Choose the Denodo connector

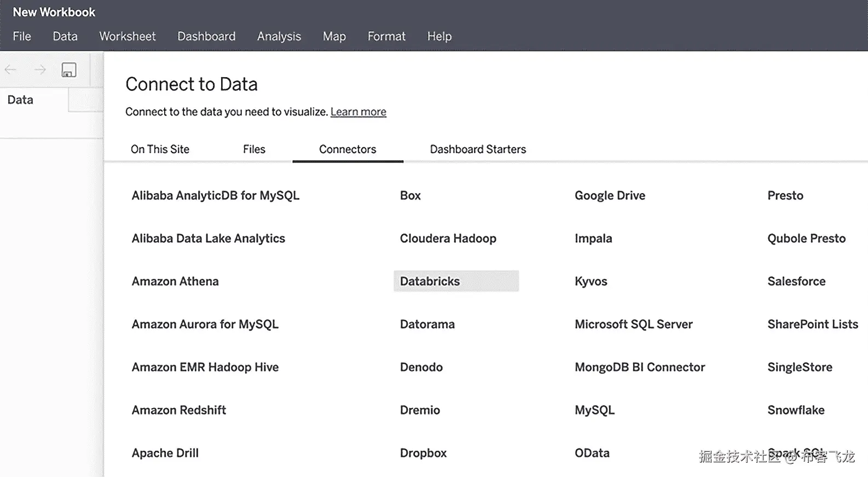coord(421,367)
